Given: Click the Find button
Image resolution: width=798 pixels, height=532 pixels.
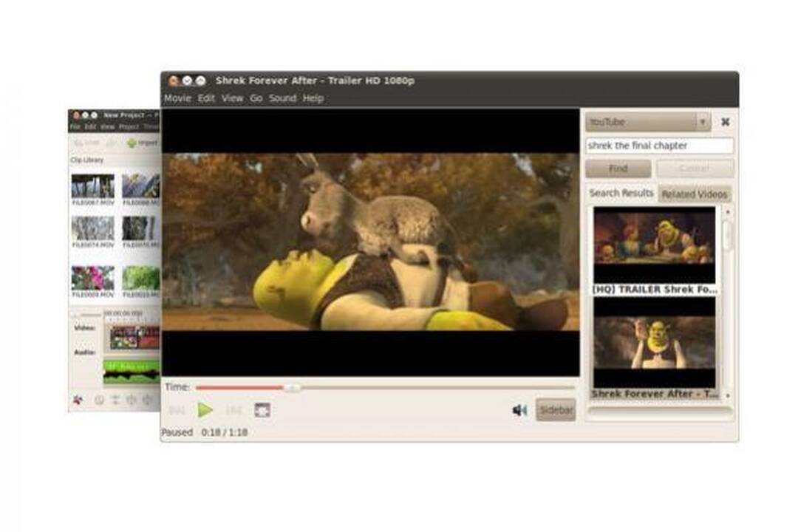Looking at the screenshot, I should click(618, 168).
